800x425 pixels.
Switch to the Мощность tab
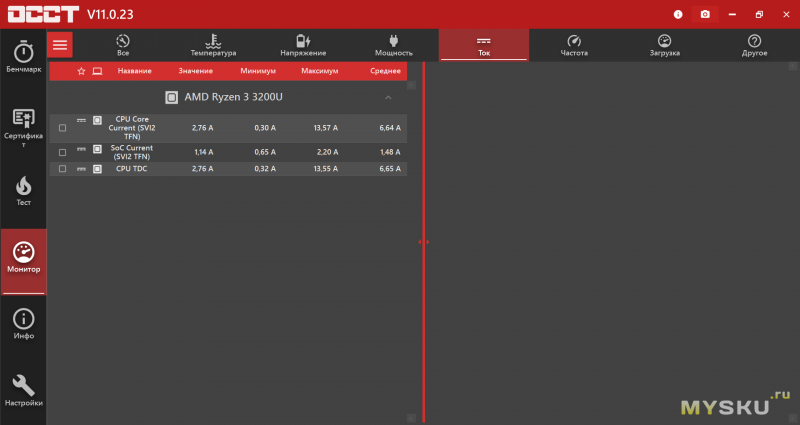[x=393, y=45]
